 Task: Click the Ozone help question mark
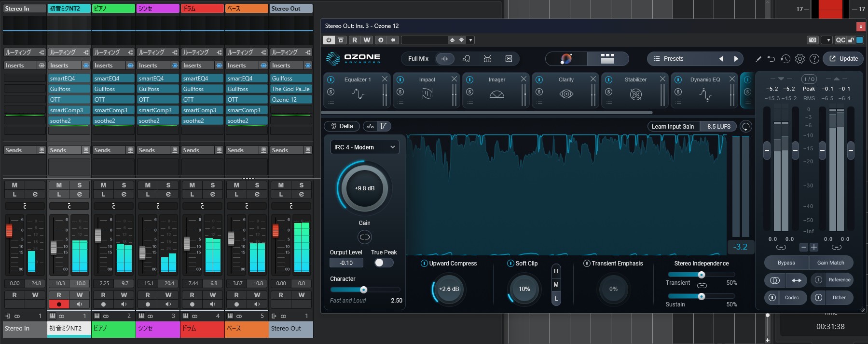[814, 59]
